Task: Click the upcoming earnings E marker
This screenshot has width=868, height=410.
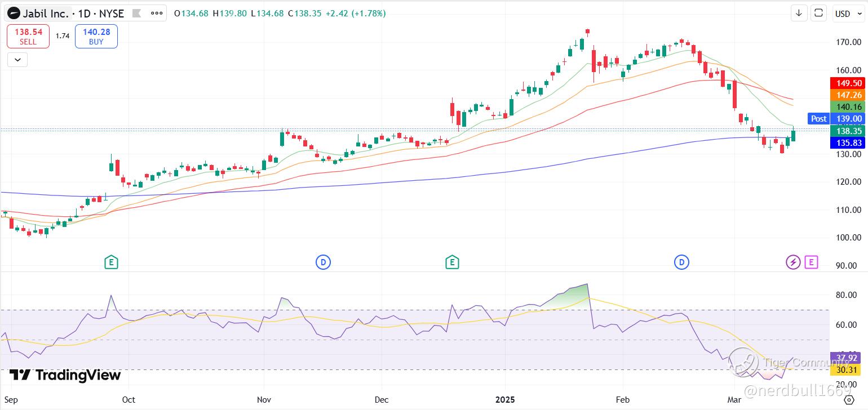Action: pyautogui.click(x=811, y=262)
